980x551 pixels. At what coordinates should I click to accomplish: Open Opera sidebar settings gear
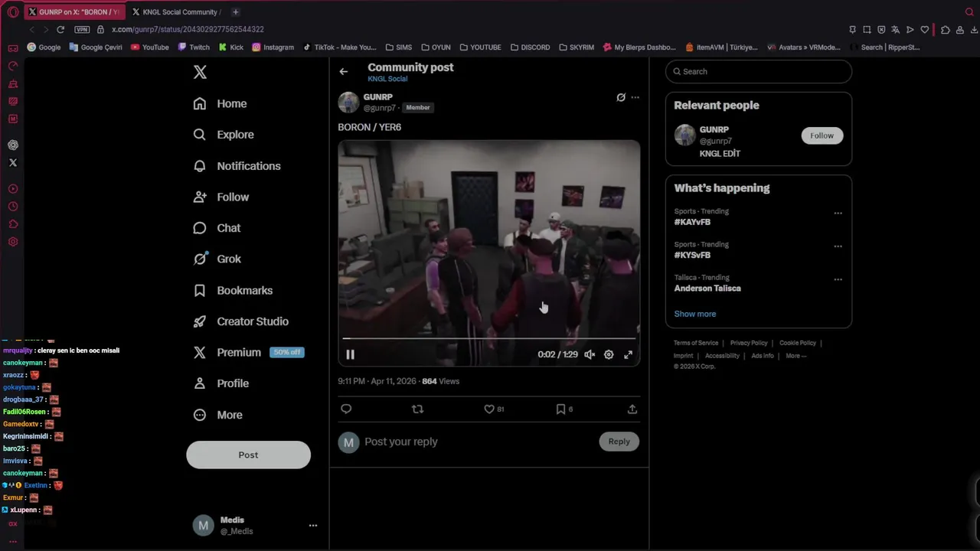click(13, 242)
